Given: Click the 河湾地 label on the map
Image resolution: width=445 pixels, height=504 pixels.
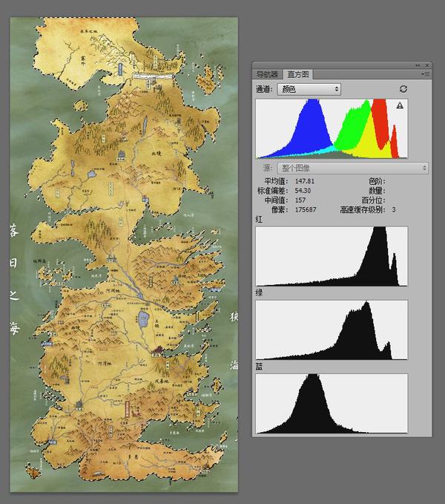Looking at the screenshot, I should click(105, 364).
